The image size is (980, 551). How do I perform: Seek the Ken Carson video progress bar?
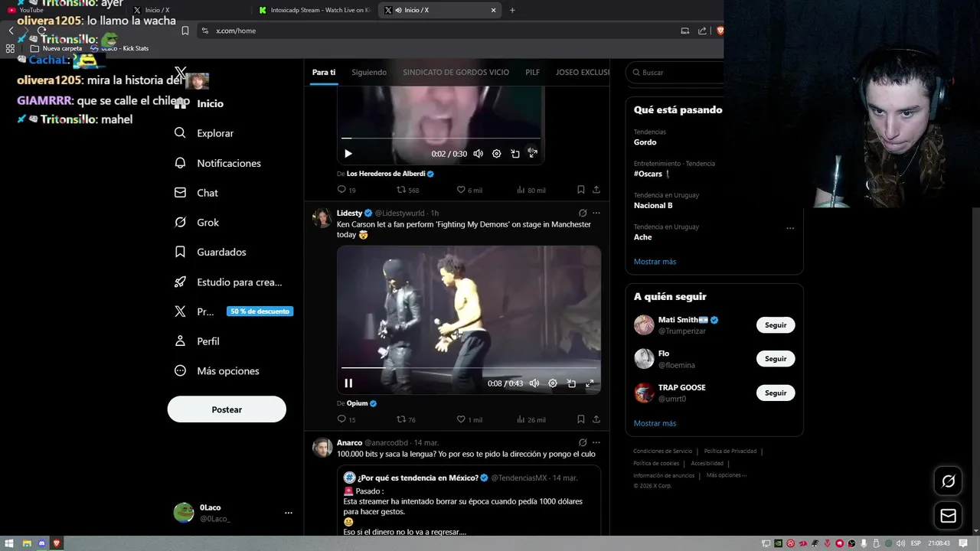click(469, 368)
